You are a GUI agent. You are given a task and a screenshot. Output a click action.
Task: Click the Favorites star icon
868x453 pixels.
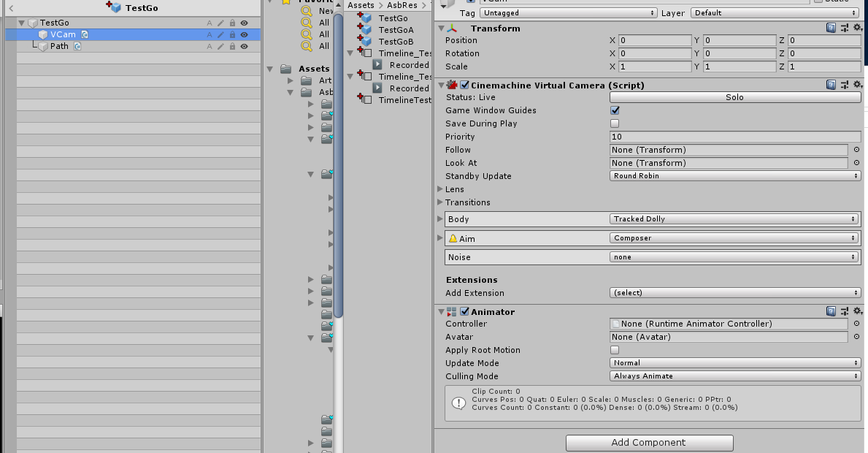(x=284, y=1)
